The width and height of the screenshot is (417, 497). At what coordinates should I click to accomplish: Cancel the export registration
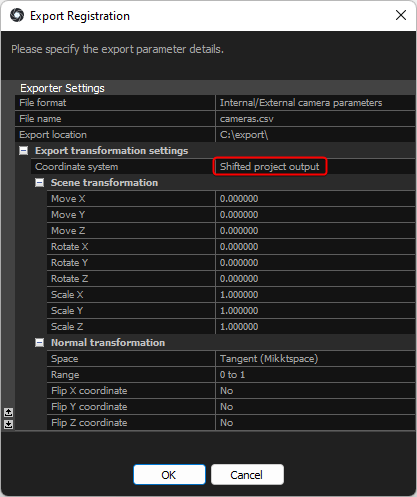(x=247, y=475)
